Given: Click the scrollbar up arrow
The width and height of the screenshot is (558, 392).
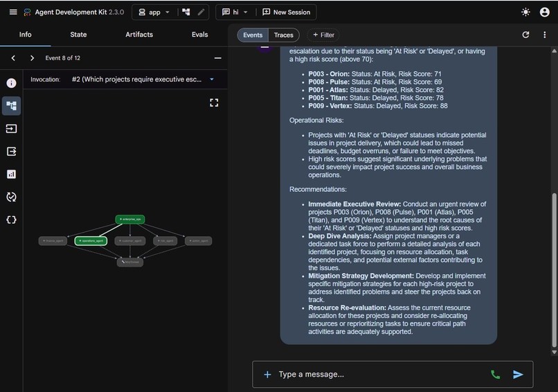Looking at the screenshot, I should pos(554,51).
